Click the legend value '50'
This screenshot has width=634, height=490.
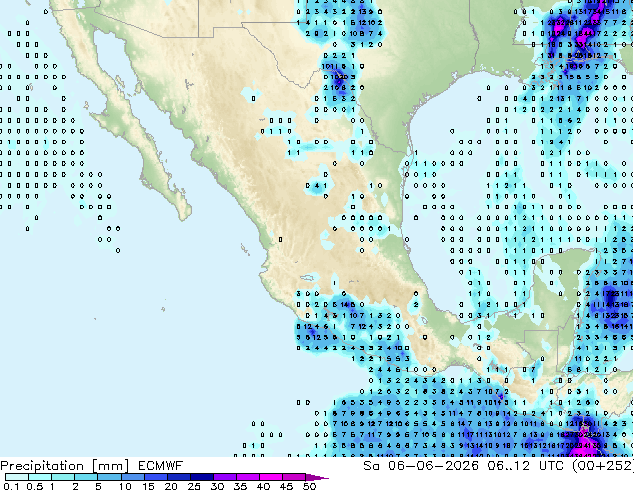[x=309, y=486]
